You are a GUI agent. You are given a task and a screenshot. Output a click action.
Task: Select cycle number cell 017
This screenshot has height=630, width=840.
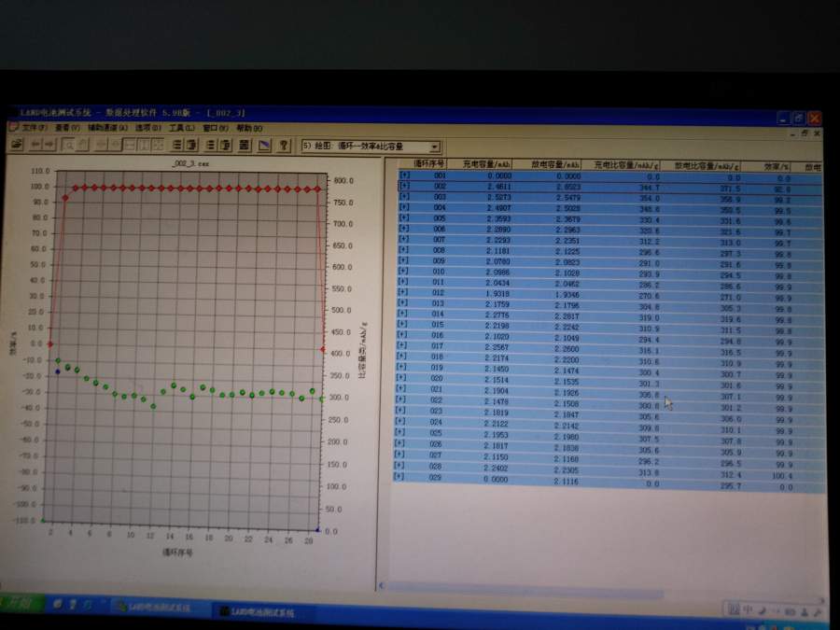(438, 346)
